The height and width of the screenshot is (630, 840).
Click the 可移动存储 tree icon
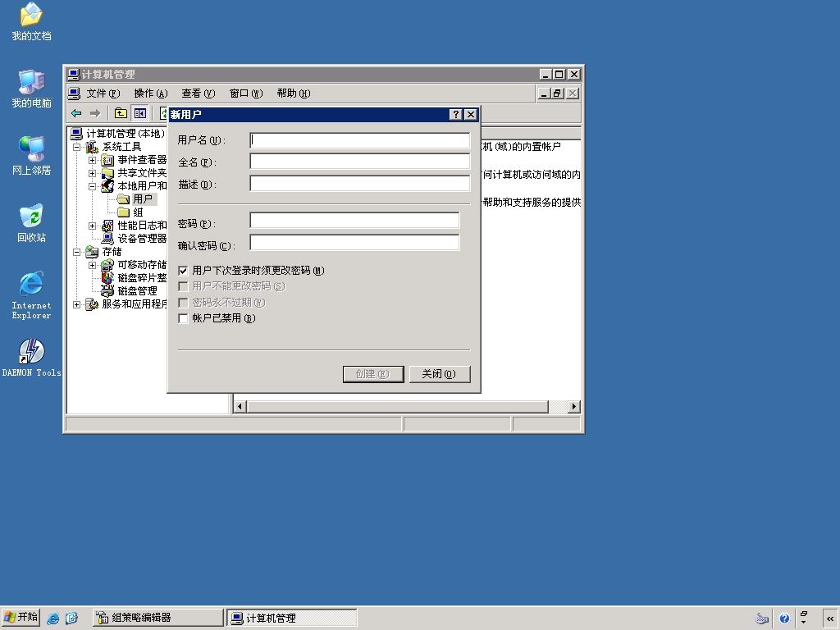[x=107, y=265]
